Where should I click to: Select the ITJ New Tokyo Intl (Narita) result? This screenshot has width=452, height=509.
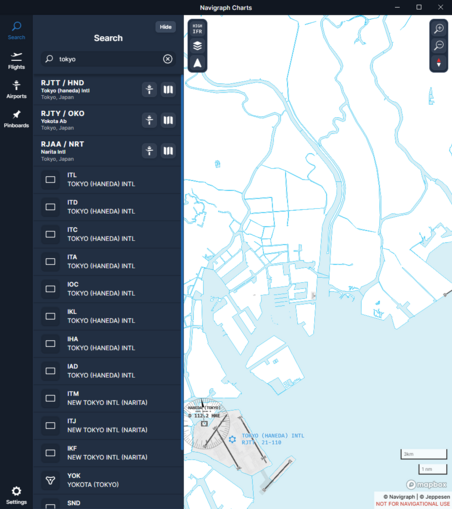point(107,426)
